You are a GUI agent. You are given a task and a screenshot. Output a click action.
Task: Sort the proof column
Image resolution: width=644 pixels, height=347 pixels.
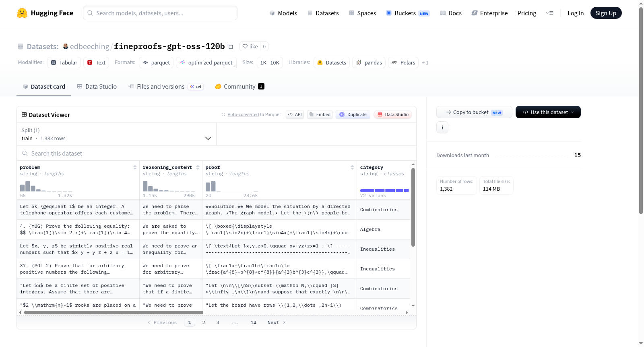(352, 167)
